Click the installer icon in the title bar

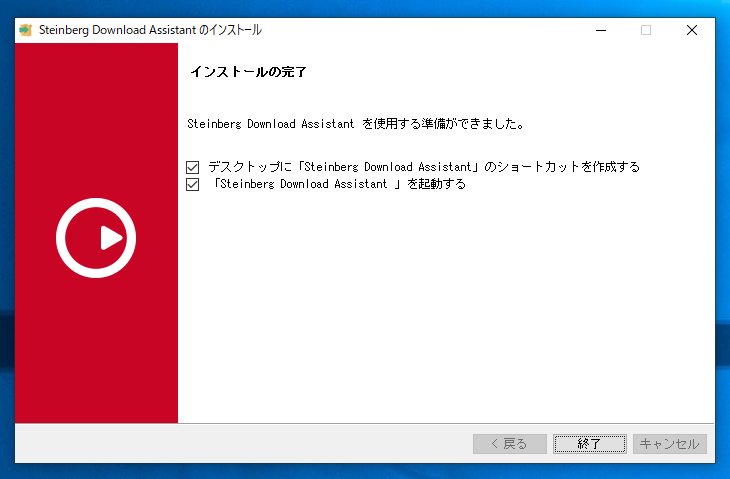[x=26, y=30]
